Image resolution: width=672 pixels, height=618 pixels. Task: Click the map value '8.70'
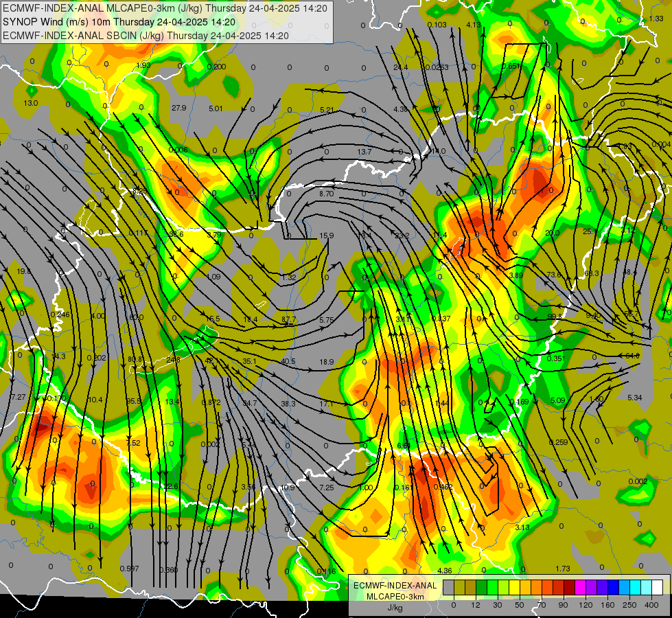tap(327, 194)
